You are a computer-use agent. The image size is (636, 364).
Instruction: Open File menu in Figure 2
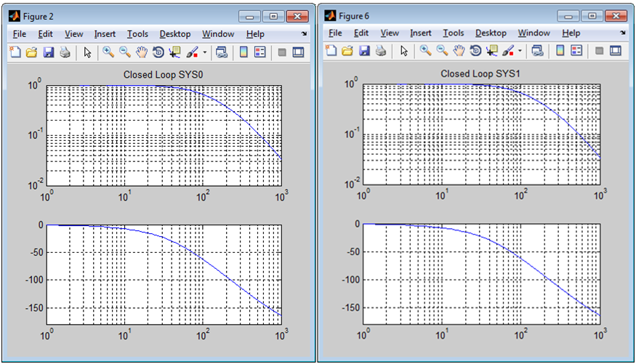point(20,34)
